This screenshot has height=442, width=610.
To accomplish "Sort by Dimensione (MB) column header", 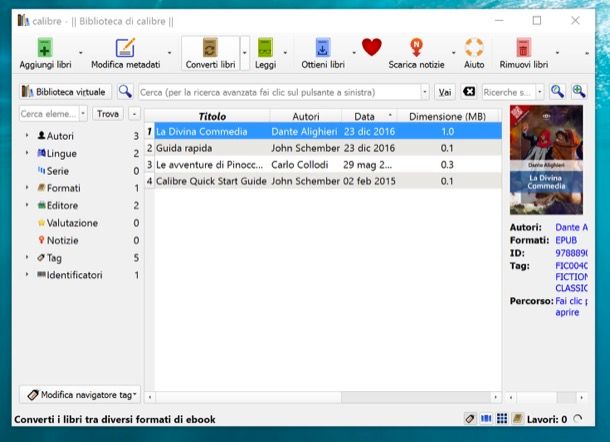I will (447, 116).
